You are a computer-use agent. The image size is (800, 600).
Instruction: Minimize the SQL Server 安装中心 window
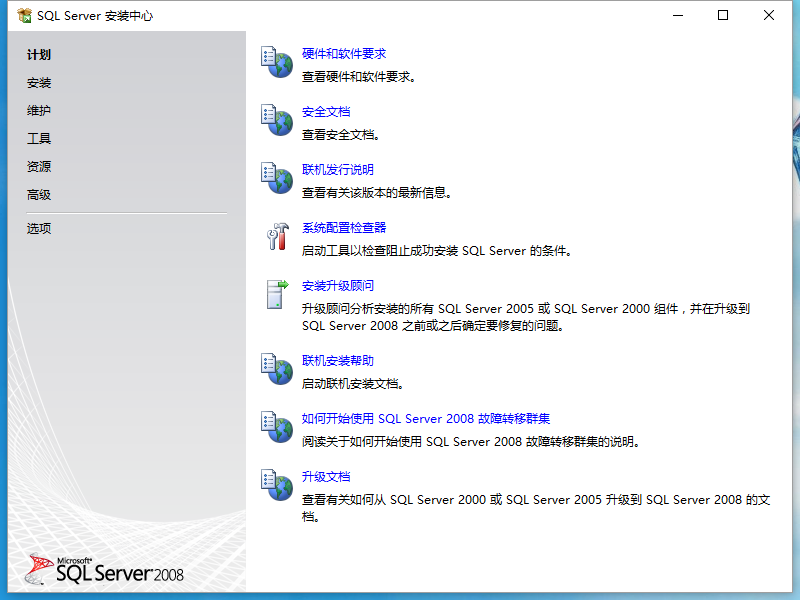pyautogui.click(x=678, y=15)
